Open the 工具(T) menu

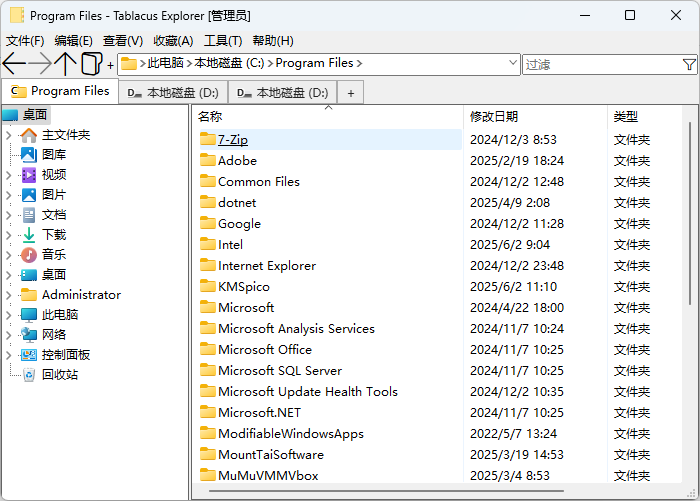click(222, 41)
